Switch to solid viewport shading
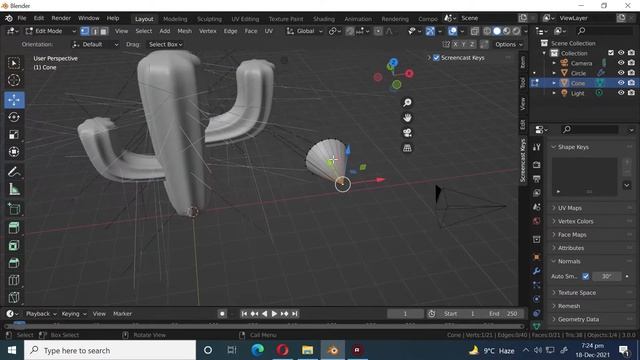The height and width of the screenshot is (360, 640). pos(497,31)
